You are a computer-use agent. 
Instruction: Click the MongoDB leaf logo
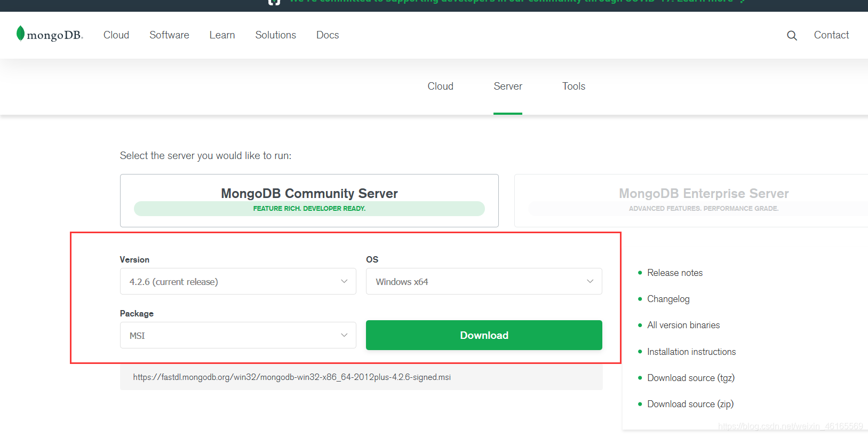click(50, 34)
